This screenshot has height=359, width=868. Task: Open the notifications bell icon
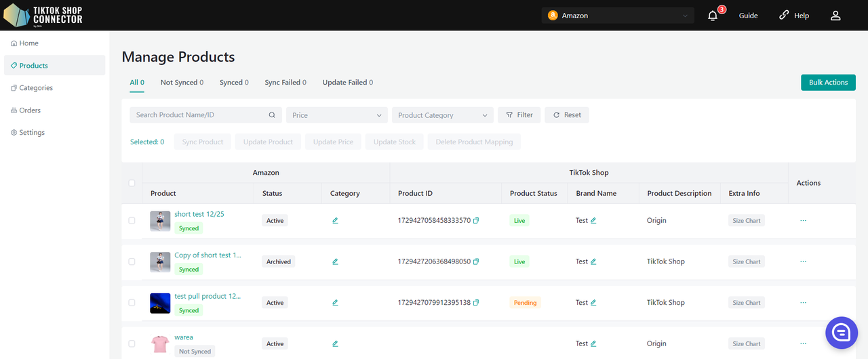click(x=712, y=16)
